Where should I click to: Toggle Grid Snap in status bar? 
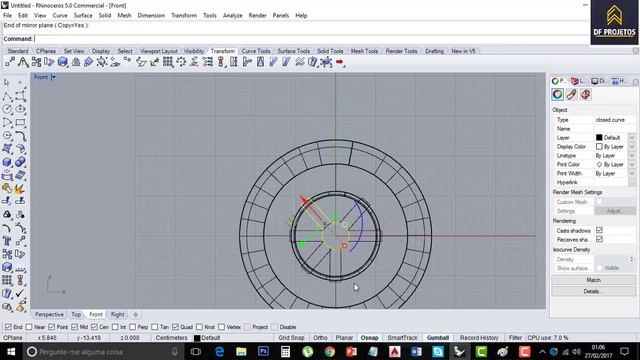click(x=291, y=338)
